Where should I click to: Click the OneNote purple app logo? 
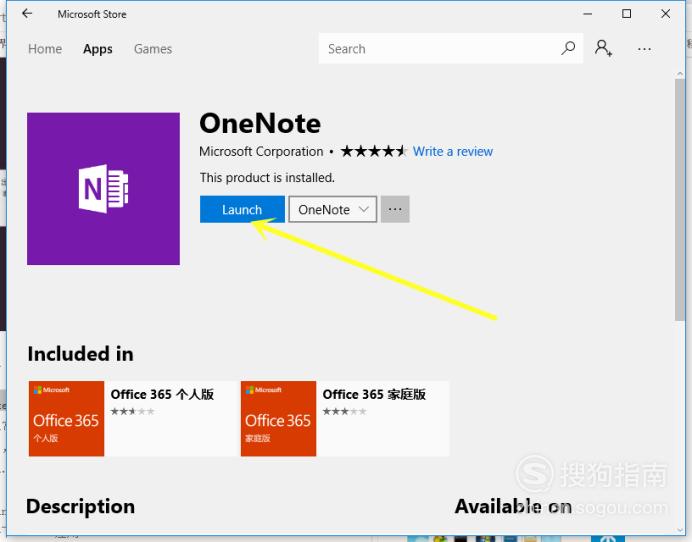tap(103, 188)
